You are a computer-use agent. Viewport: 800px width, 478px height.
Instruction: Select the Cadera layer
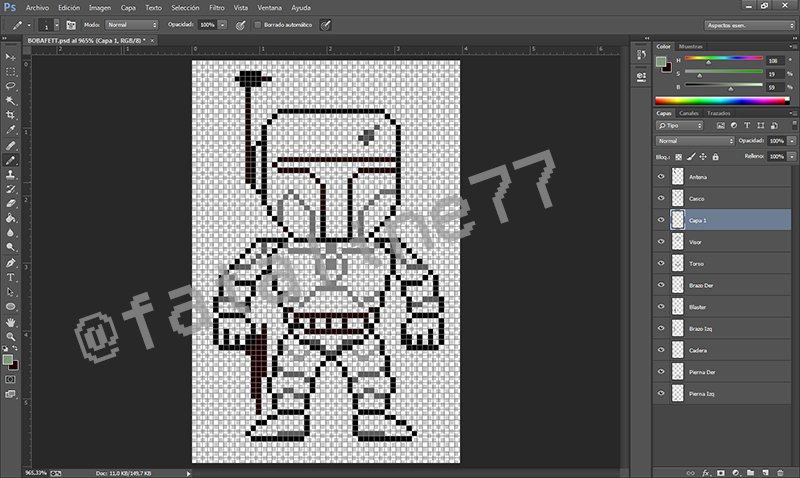(x=722, y=350)
